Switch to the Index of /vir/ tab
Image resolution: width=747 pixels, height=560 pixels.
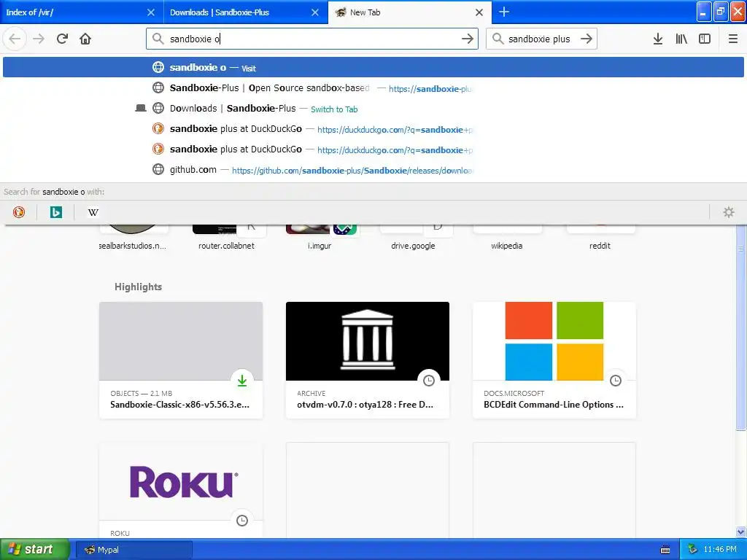click(x=75, y=12)
